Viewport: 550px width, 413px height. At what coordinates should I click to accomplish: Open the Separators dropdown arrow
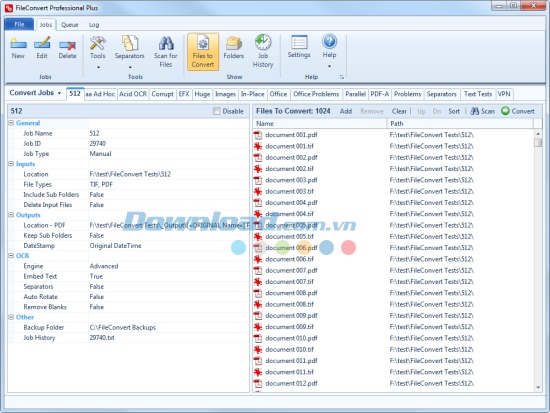click(x=130, y=67)
